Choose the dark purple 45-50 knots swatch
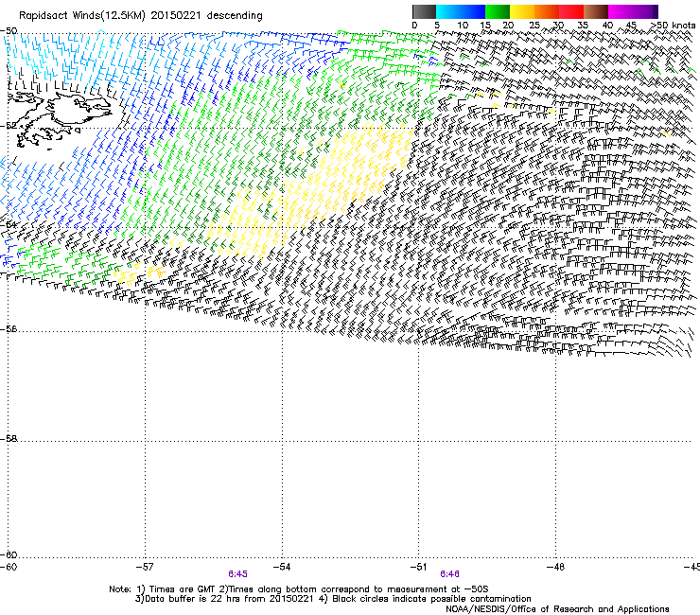The height and width of the screenshot is (615, 700). [645, 11]
